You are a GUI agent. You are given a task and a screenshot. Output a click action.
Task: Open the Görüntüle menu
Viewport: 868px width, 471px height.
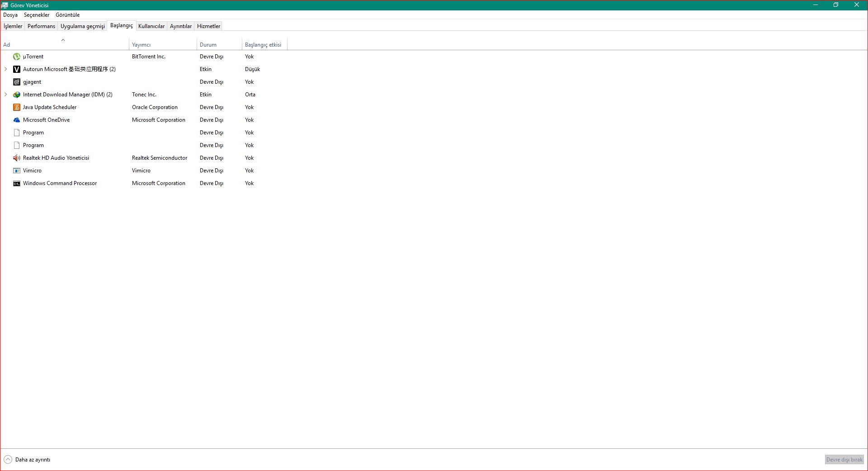coord(67,15)
